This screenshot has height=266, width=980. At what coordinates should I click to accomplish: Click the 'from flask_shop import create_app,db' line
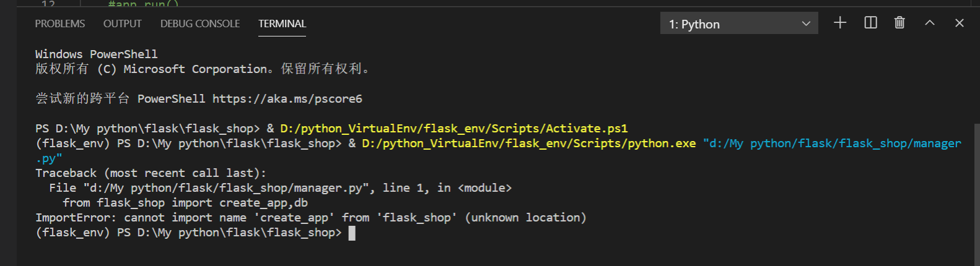coord(185,203)
